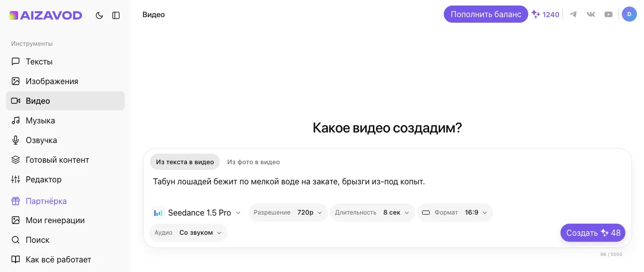Click Пополнить баланс button

(486, 14)
